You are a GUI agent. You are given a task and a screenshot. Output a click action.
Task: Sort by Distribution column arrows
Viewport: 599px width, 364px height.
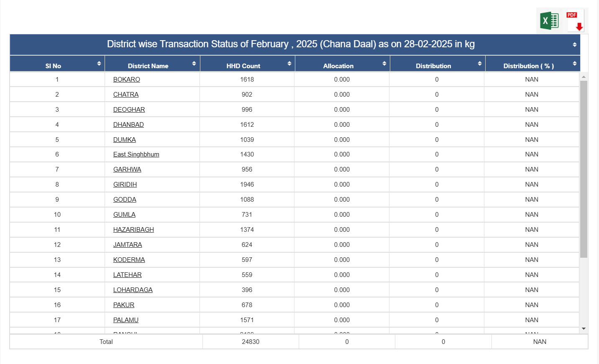pyautogui.click(x=480, y=64)
